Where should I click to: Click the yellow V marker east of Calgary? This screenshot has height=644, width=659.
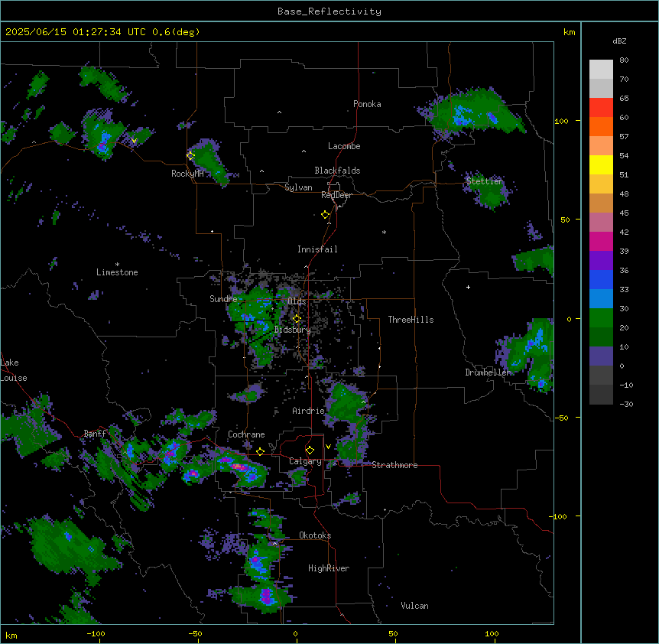(x=328, y=447)
